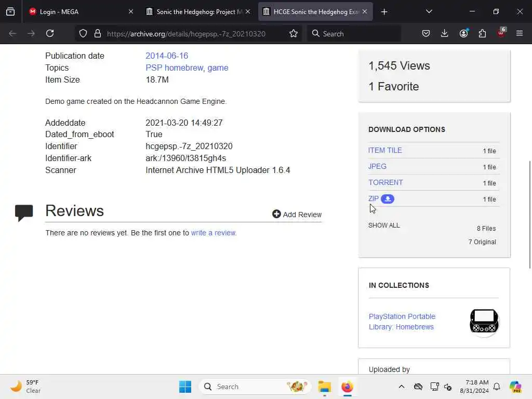
Task: Reload the current page
Action: 50,34
